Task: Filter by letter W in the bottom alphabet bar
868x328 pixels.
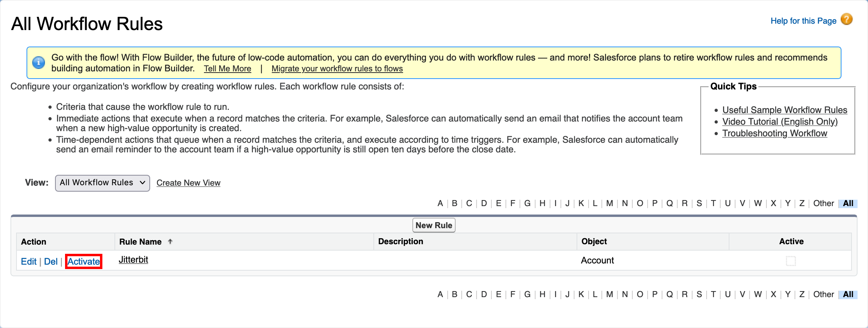Action: [x=758, y=294]
